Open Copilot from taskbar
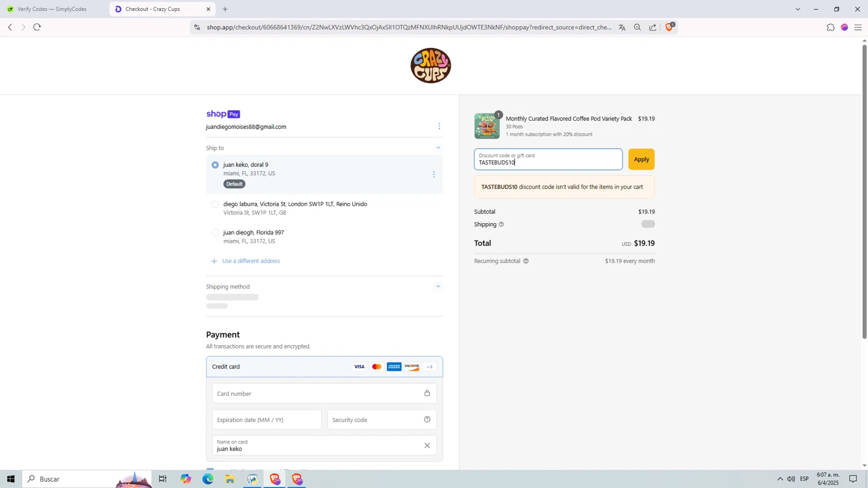 click(185, 479)
